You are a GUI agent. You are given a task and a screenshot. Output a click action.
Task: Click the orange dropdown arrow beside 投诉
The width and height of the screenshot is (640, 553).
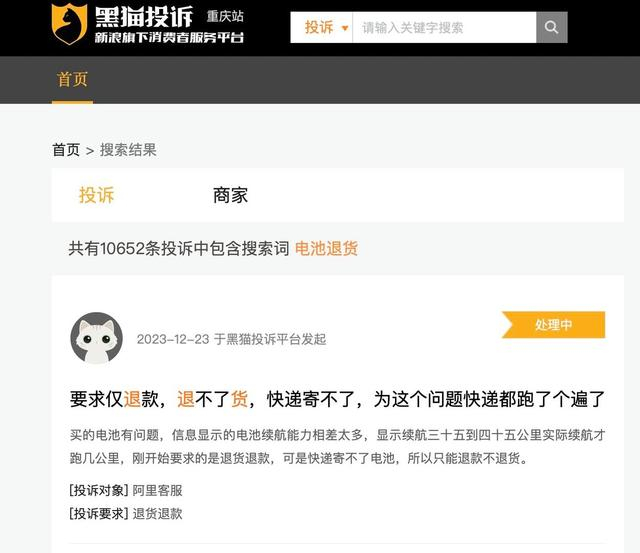pyautogui.click(x=345, y=28)
